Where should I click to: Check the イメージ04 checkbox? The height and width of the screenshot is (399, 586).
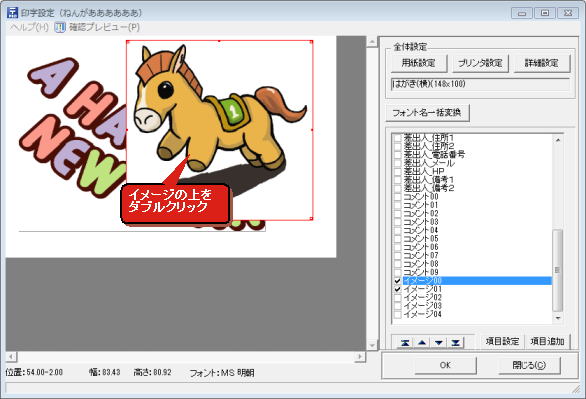click(397, 314)
